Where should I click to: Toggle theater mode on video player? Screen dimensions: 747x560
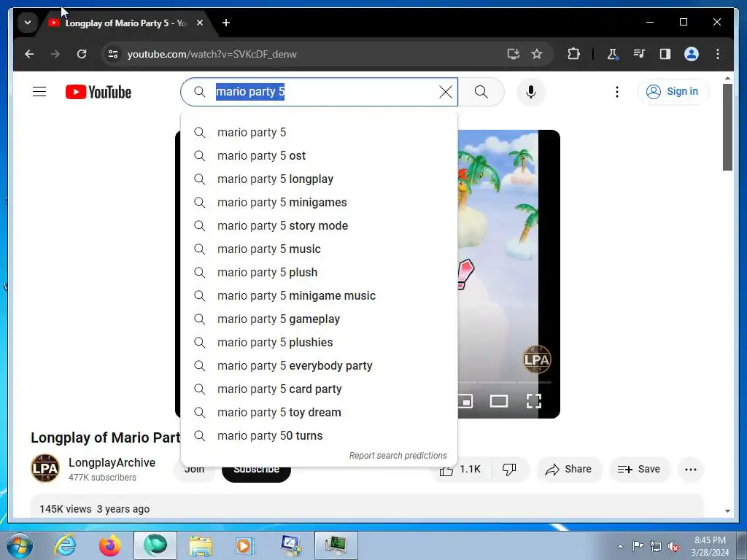click(499, 402)
